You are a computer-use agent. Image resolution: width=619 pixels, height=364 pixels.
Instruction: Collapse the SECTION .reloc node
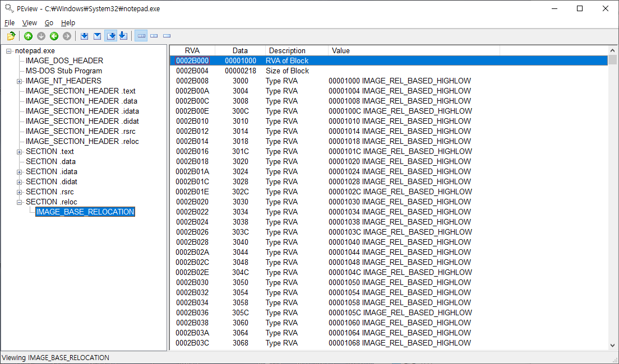pos(19,202)
